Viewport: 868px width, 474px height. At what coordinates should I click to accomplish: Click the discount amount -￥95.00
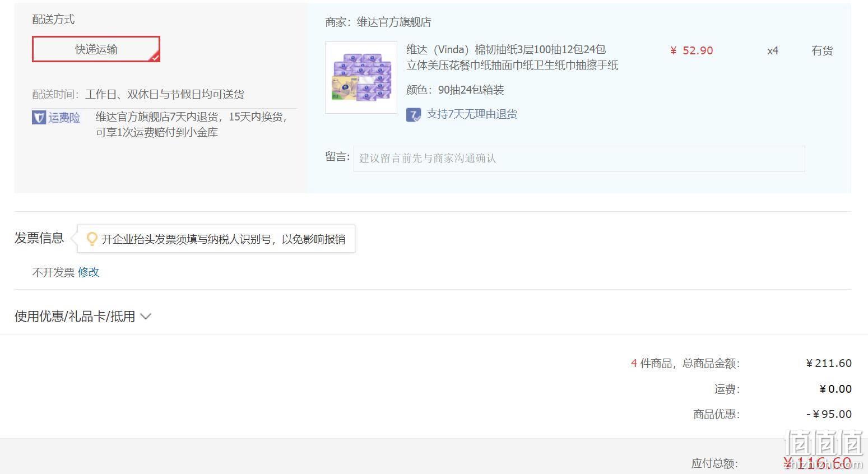(x=829, y=414)
